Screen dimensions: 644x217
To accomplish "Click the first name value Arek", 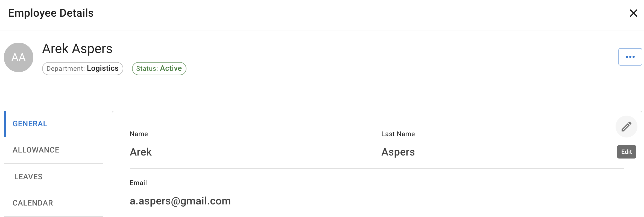I will click(x=141, y=152).
